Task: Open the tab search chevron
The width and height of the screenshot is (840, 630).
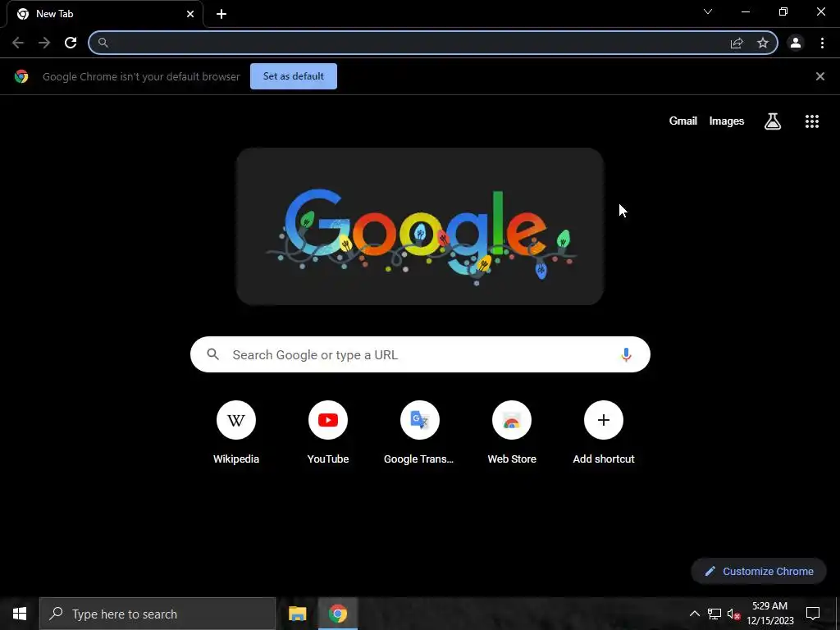Action: point(708,11)
